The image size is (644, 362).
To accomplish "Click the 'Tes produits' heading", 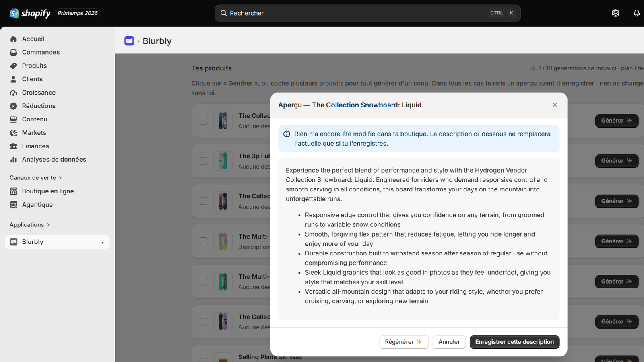I will [212, 68].
